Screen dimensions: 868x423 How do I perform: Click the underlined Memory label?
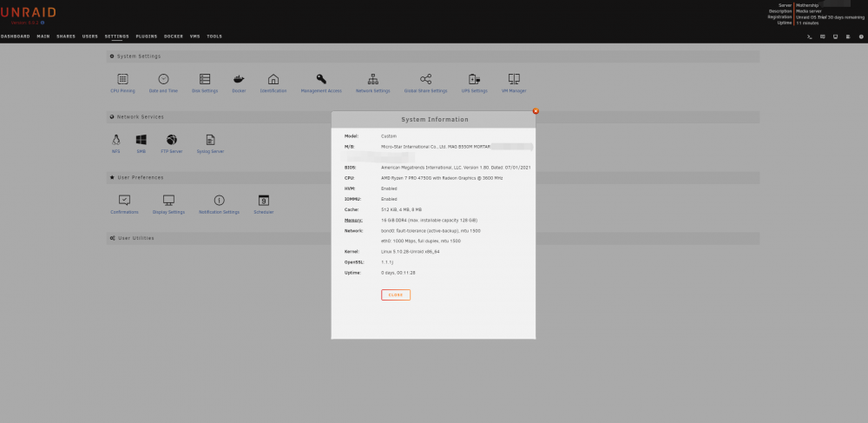pyautogui.click(x=353, y=221)
